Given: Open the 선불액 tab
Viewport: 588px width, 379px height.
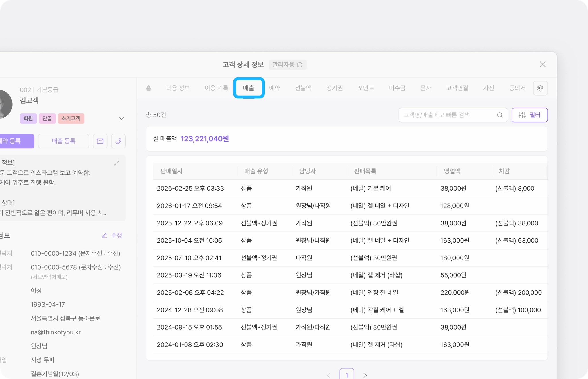Looking at the screenshot, I should (x=303, y=88).
